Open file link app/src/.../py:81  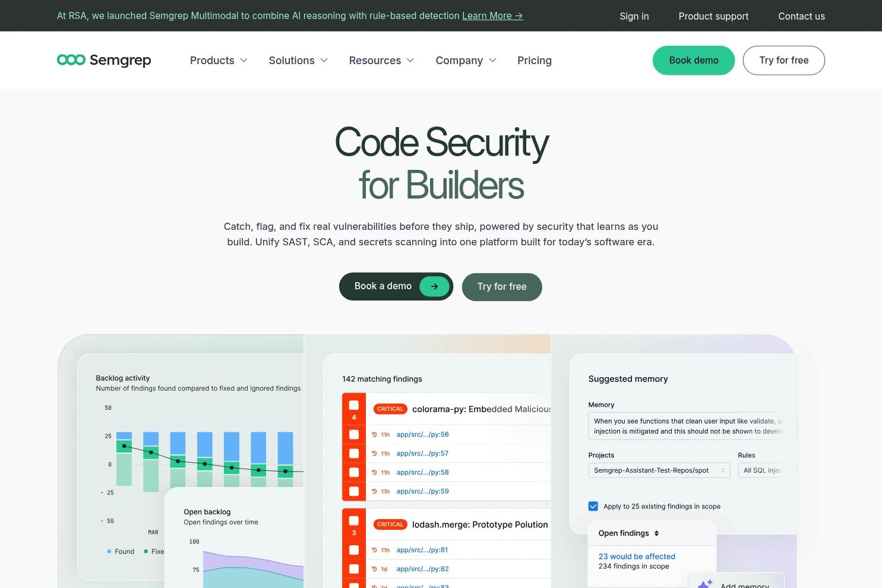pyautogui.click(x=422, y=551)
